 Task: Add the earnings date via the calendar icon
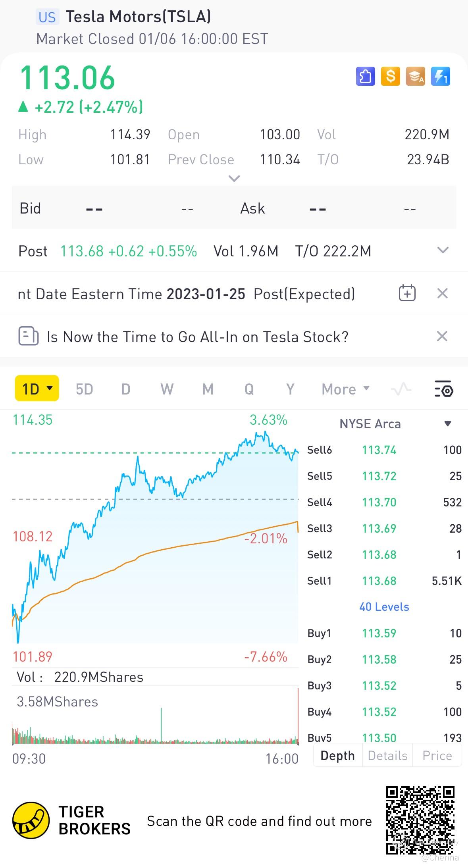[x=407, y=293]
